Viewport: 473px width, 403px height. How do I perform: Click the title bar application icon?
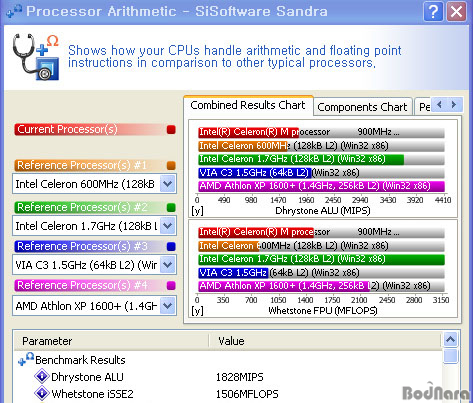coord(14,11)
